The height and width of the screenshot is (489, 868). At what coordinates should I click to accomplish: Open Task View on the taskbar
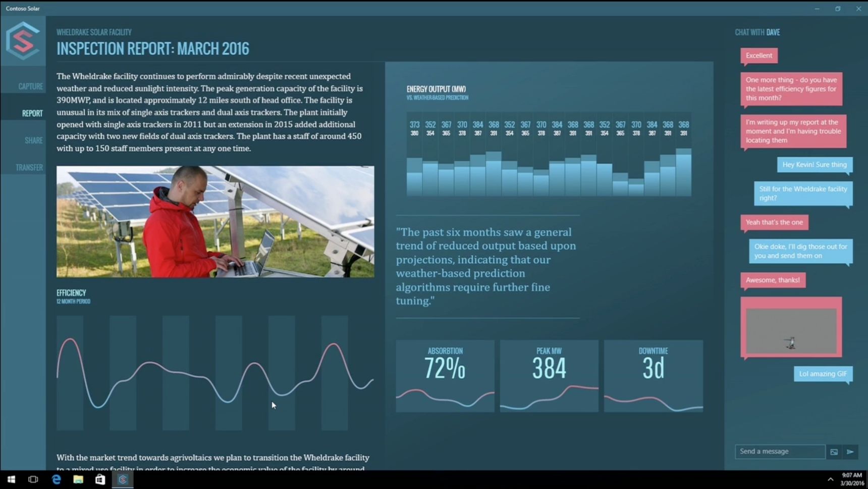tap(33, 479)
